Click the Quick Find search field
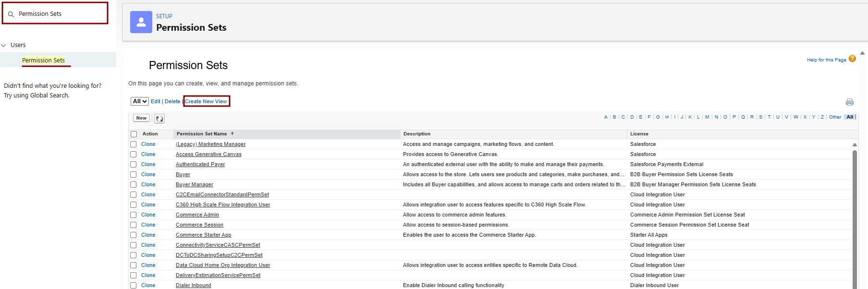 click(x=60, y=14)
